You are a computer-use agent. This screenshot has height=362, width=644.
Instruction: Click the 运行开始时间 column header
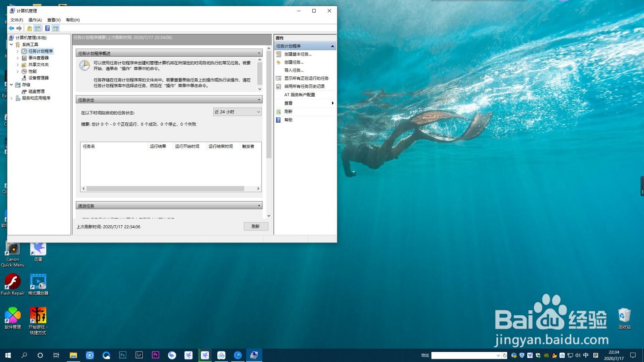point(189,146)
